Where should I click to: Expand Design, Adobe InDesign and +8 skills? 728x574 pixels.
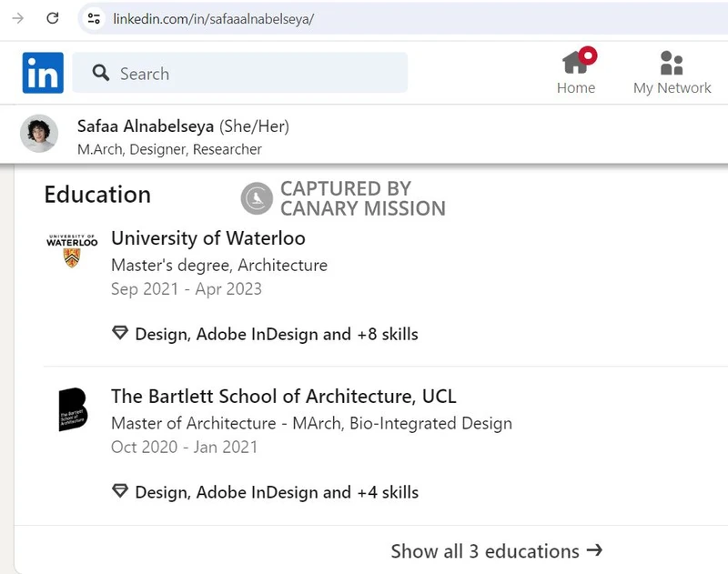coord(276,334)
